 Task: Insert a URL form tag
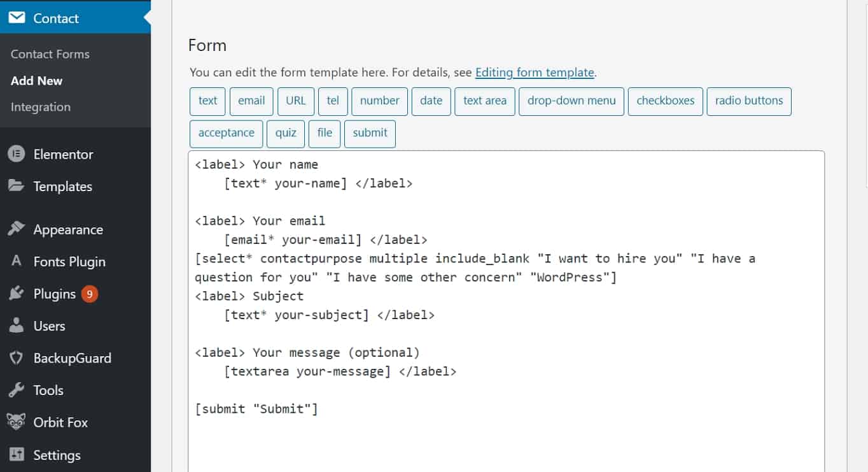pos(296,101)
